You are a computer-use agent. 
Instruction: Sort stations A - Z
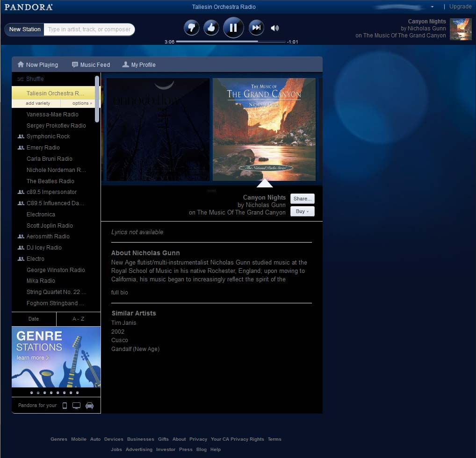79,319
